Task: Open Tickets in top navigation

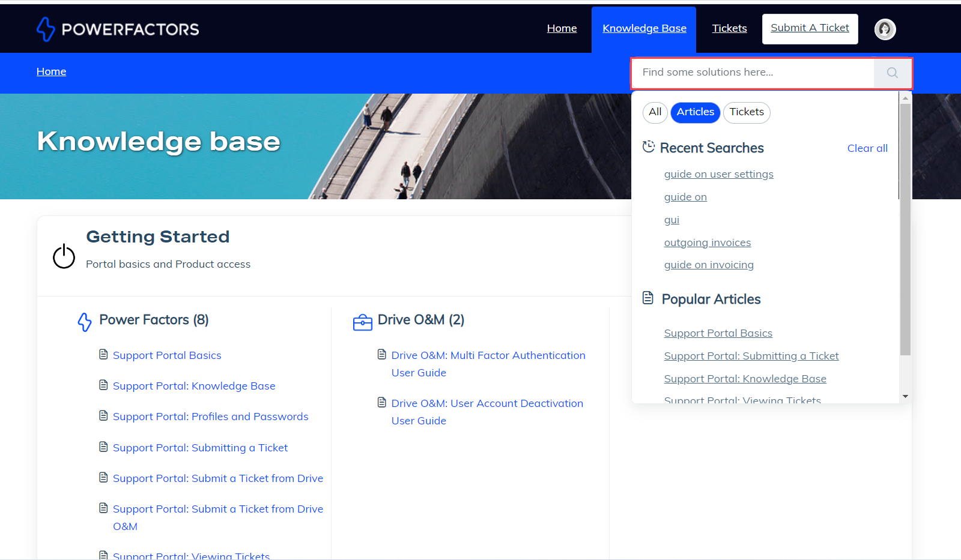Action: click(x=729, y=28)
